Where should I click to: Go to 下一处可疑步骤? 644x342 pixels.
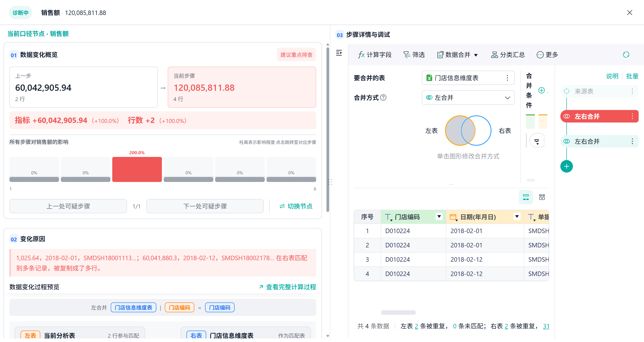[x=205, y=206]
